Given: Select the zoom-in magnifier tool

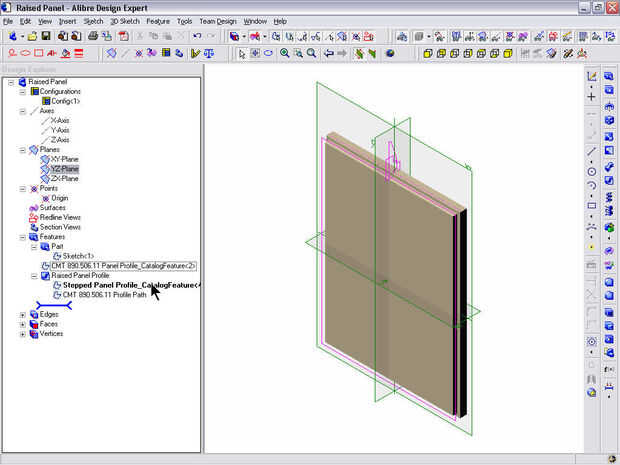Looking at the screenshot, I should (x=285, y=53).
